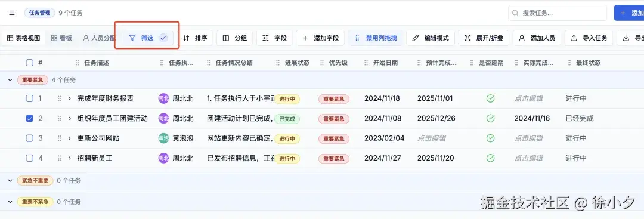Click the 任务管理 tag
Viewport: 644px width, 219px height.
pyautogui.click(x=39, y=13)
